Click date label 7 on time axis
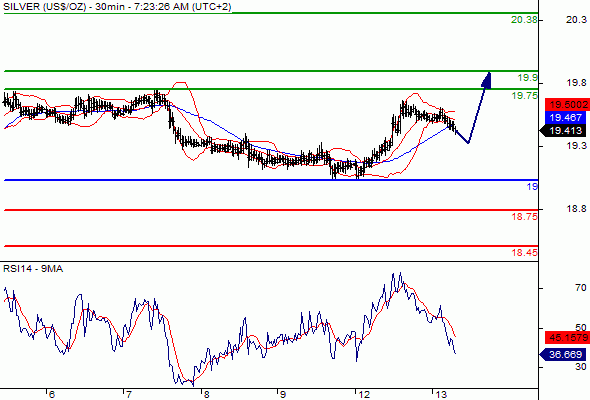Image resolution: width=590 pixels, height=400 pixels. 128,395
